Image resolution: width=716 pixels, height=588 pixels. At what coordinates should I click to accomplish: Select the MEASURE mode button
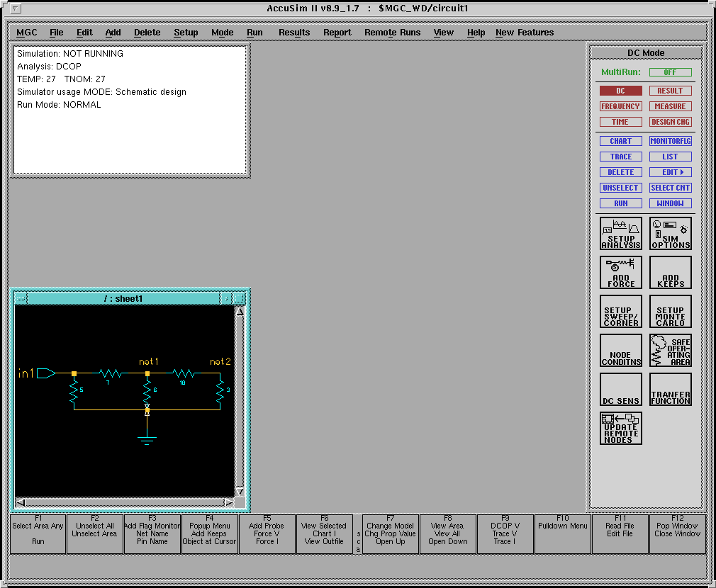(x=671, y=106)
